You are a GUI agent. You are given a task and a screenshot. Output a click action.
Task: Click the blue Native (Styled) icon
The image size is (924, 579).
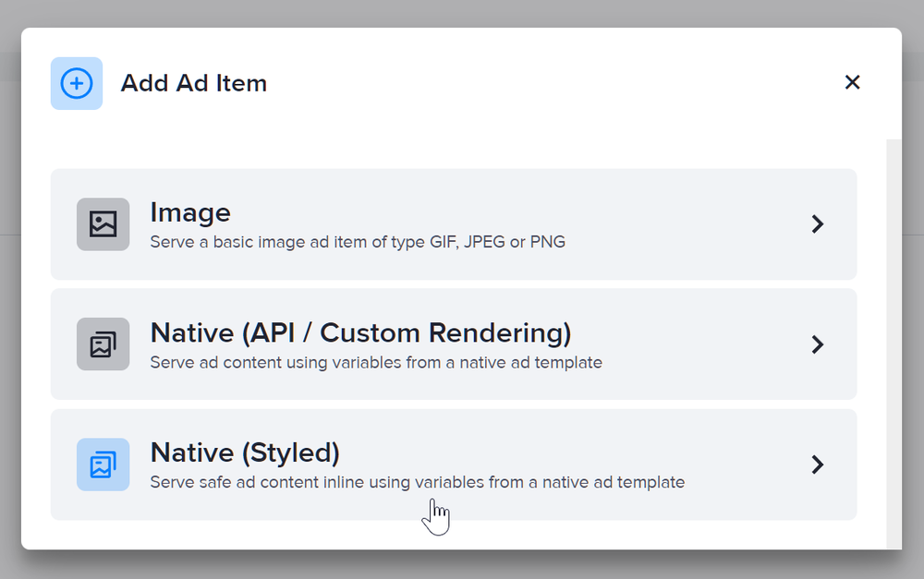coord(103,464)
